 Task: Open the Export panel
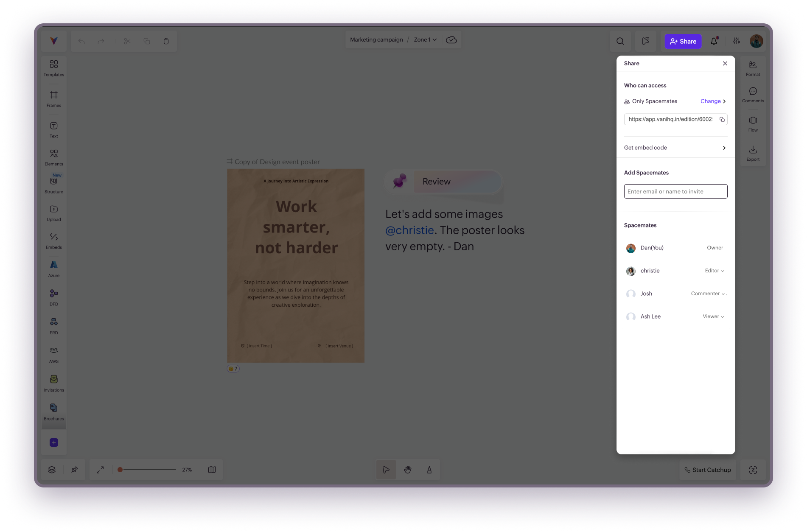pyautogui.click(x=753, y=153)
